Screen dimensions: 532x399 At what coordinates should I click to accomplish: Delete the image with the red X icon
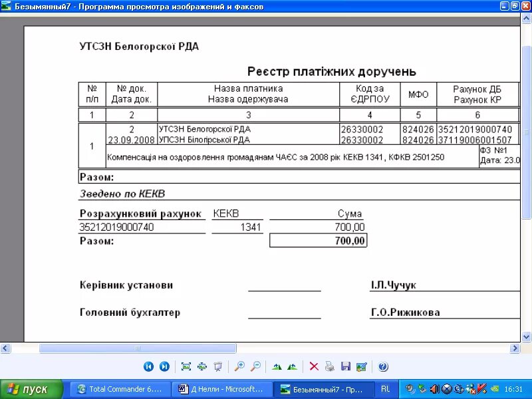314,367
